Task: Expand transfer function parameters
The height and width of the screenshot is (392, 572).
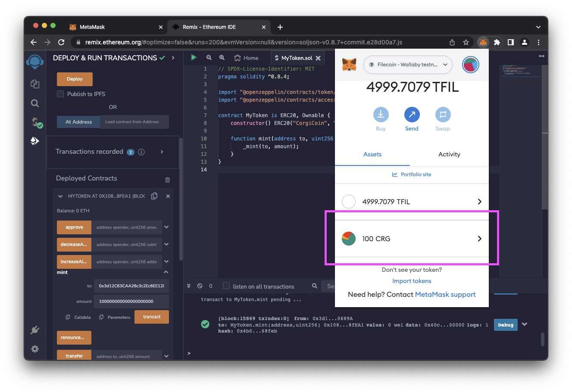Action: (166, 356)
